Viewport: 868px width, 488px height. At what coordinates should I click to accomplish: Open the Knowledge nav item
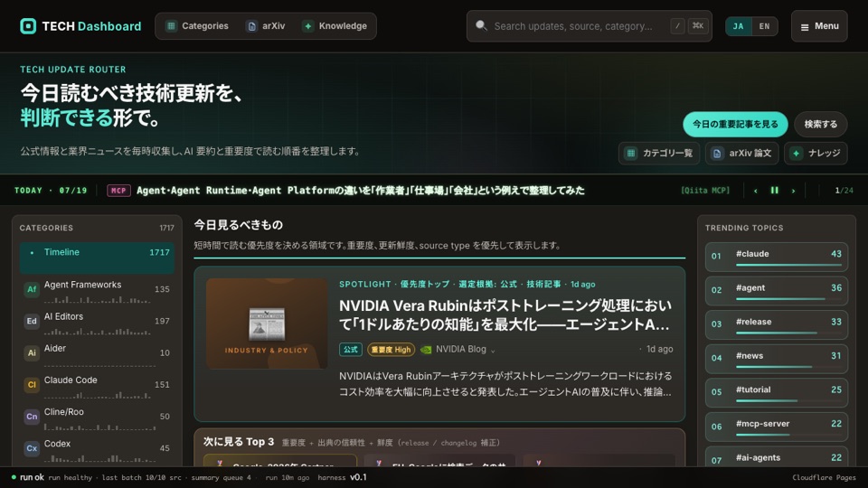coord(335,26)
